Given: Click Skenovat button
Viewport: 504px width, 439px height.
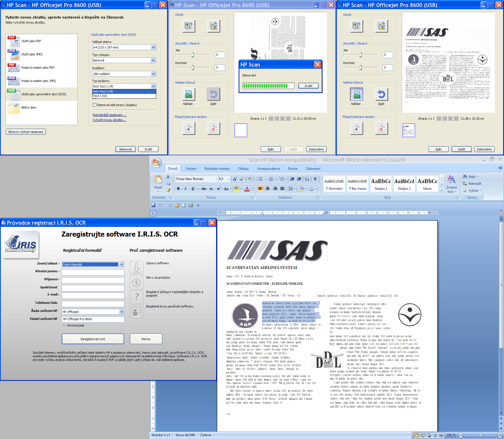Looking at the screenshot, I should [x=126, y=149].
